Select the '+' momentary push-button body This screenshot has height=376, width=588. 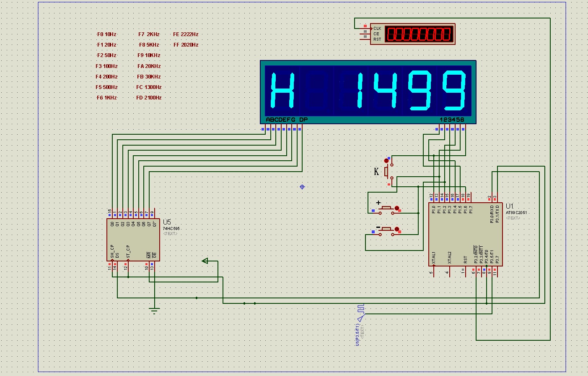tap(386, 209)
